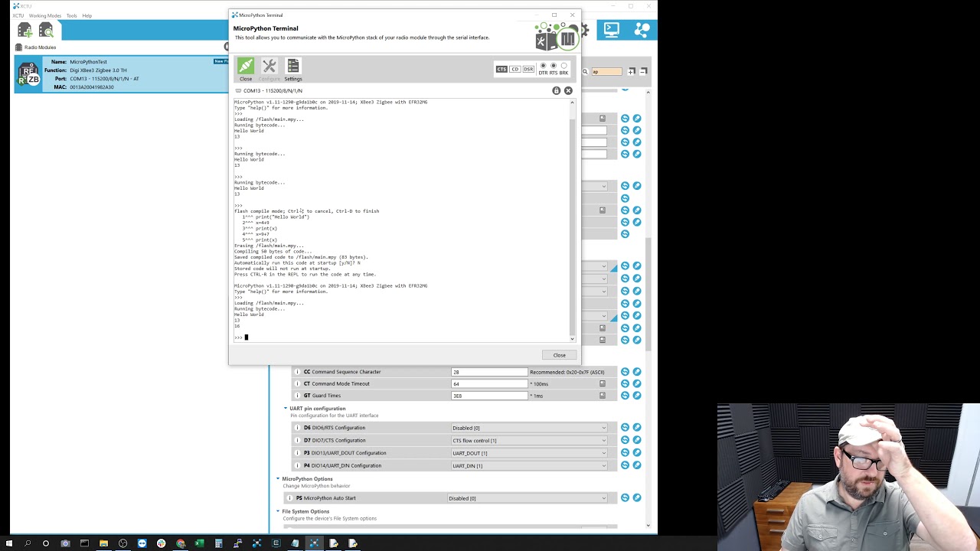
Task: Click the collapse all sections minus icon
Action: 644,71
